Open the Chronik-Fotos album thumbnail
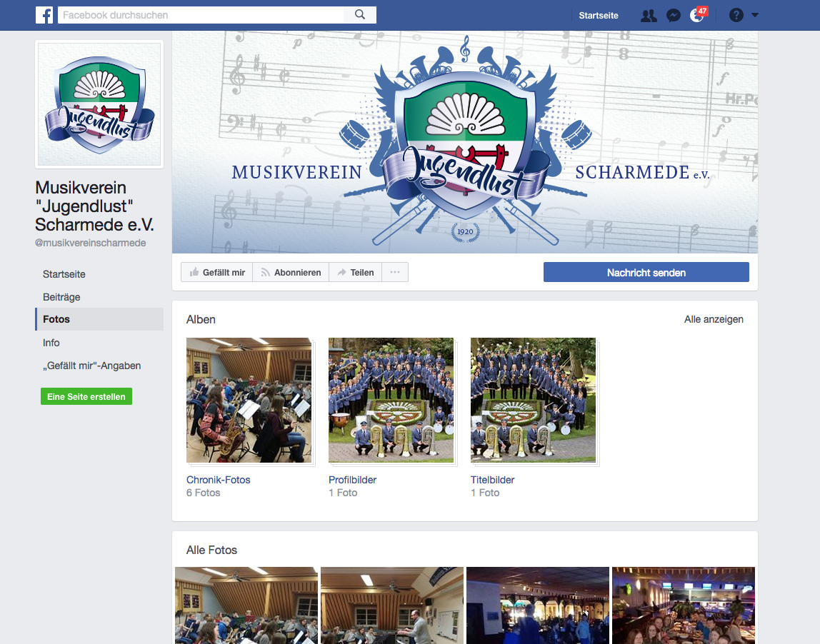Image resolution: width=820 pixels, height=644 pixels. coord(249,400)
